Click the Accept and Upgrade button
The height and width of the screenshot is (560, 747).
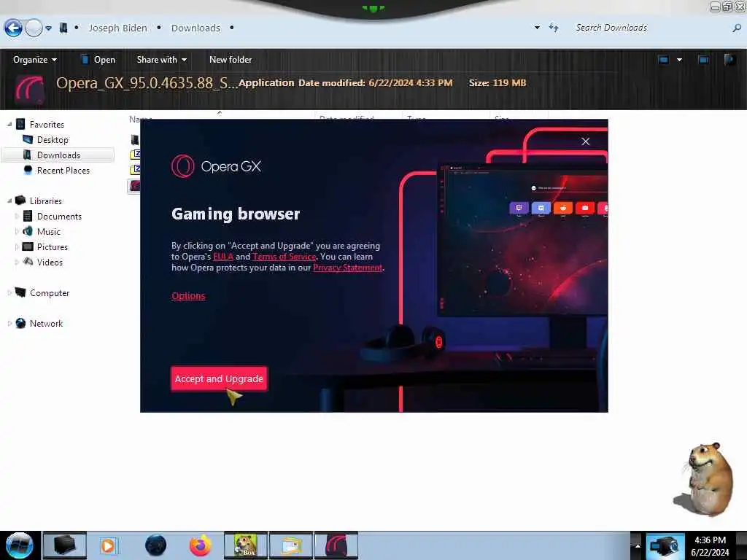point(219,378)
